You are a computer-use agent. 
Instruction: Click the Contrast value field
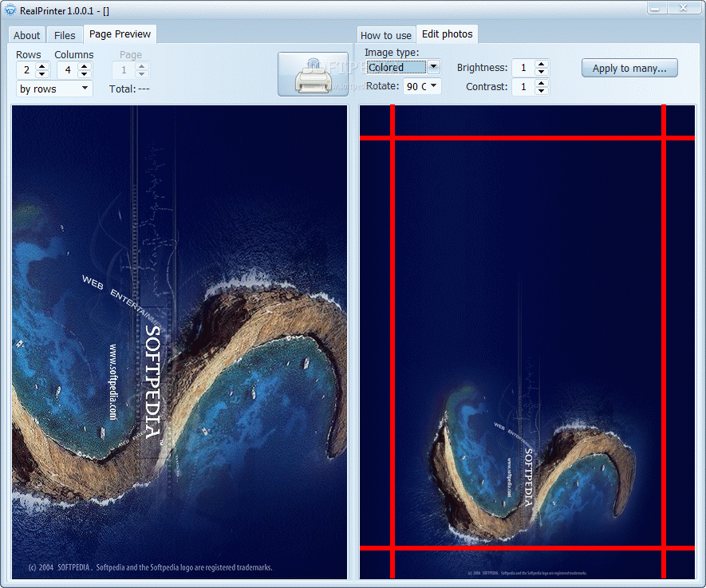[523, 86]
